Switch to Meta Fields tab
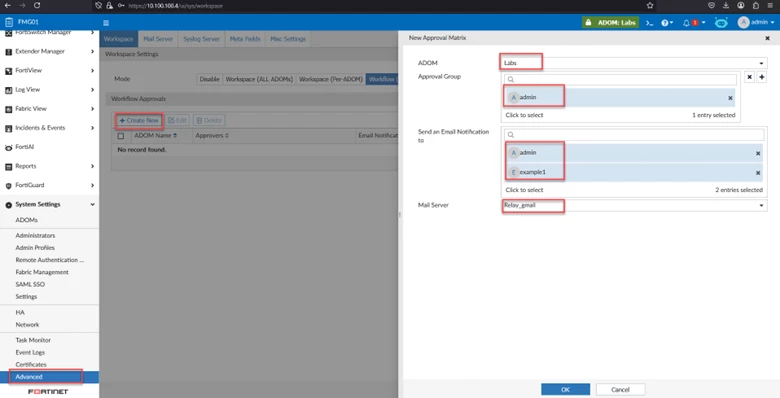Viewport: 780px width, 398px height. pyautogui.click(x=245, y=39)
